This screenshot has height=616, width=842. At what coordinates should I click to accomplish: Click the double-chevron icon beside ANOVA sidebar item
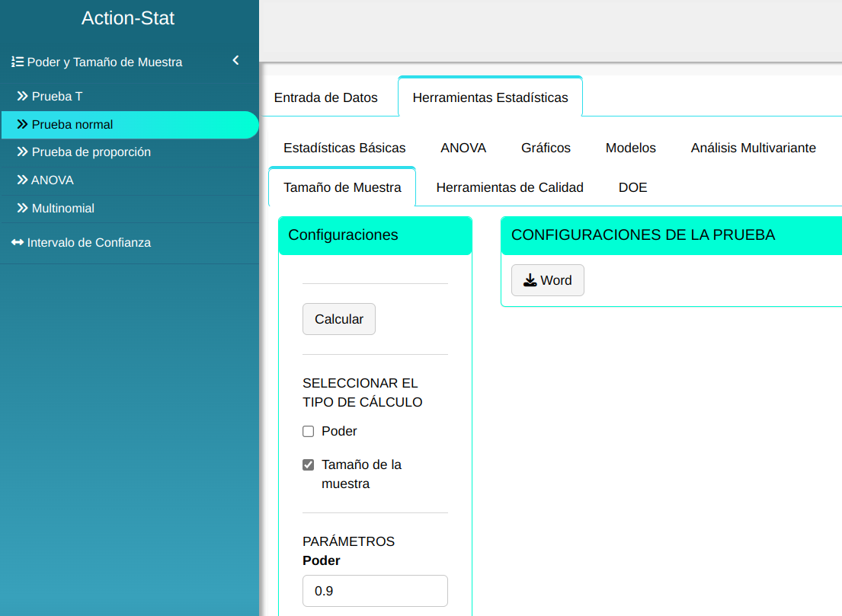pos(22,180)
